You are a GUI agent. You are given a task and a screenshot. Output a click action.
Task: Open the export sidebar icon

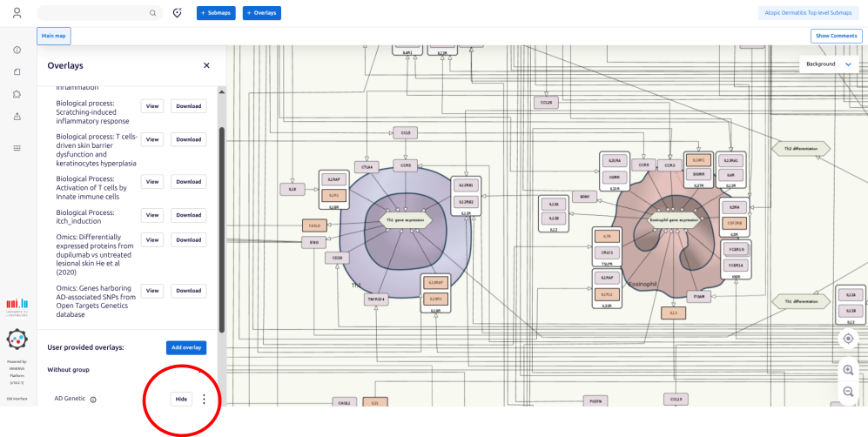17,116
